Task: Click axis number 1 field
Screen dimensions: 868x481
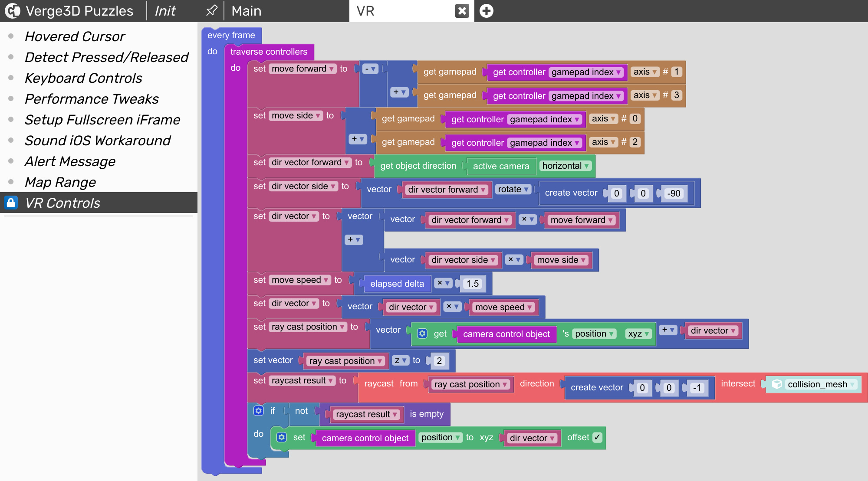Action: [x=676, y=72]
